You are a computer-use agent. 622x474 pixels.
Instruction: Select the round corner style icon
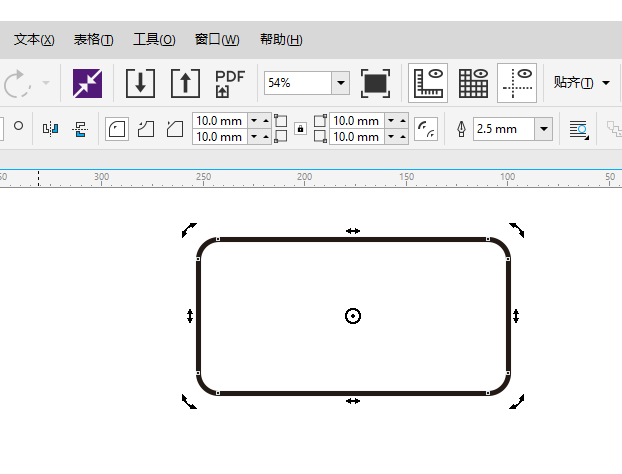coord(117,129)
